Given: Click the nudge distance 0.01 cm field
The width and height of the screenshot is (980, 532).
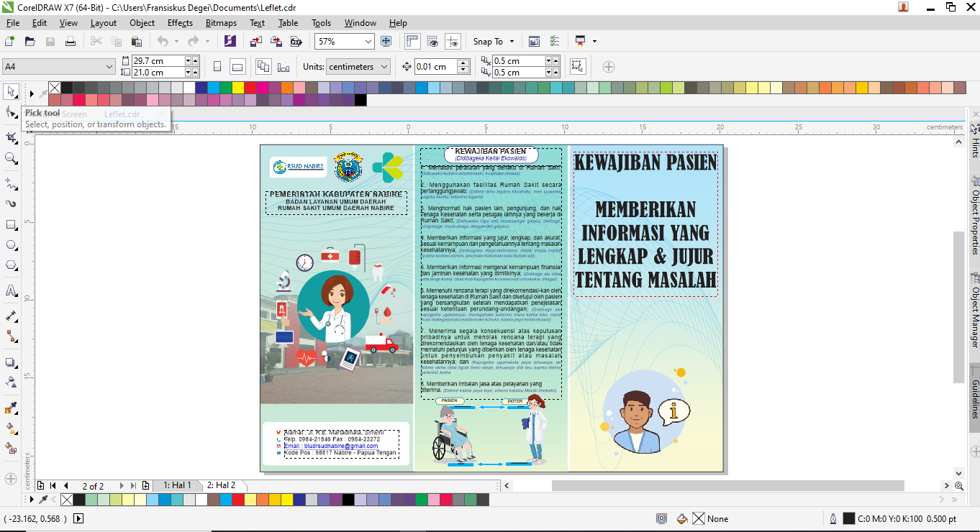Looking at the screenshot, I should [x=435, y=67].
